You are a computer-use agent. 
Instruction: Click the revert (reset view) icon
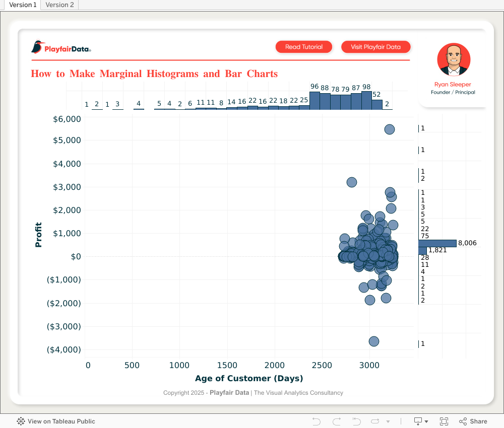pyautogui.click(x=356, y=421)
